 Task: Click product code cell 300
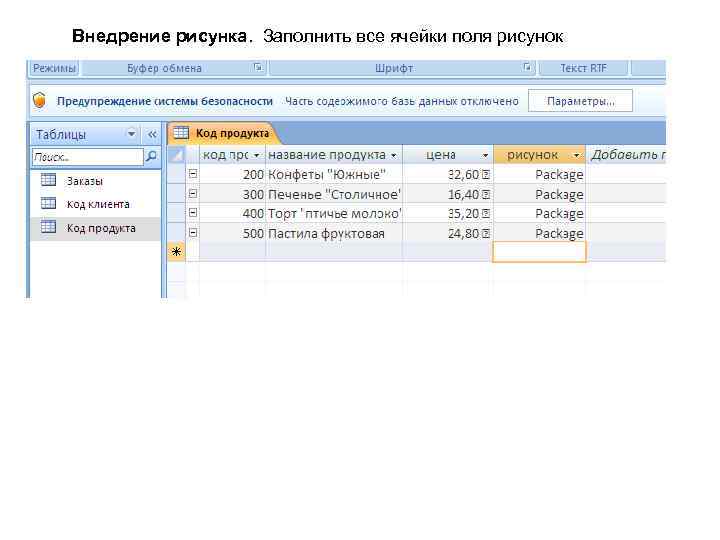pyautogui.click(x=233, y=194)
